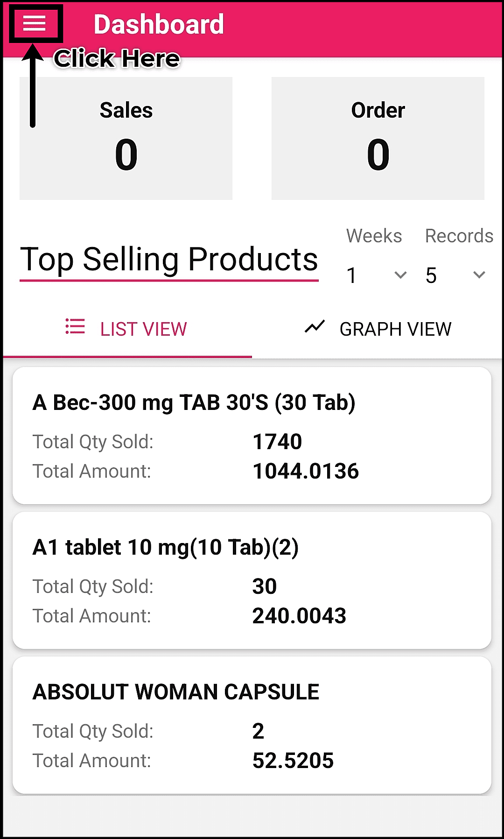This screenshot has width=504, height=839.
Task: Open the A Bec-300 mg TAB product card
Action: click(x=252, y=436)
